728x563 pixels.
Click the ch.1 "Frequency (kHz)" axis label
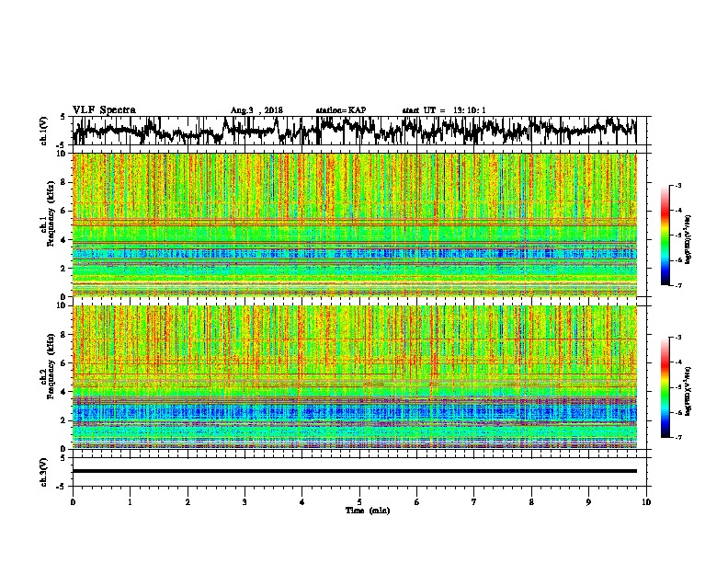[51, 213]
